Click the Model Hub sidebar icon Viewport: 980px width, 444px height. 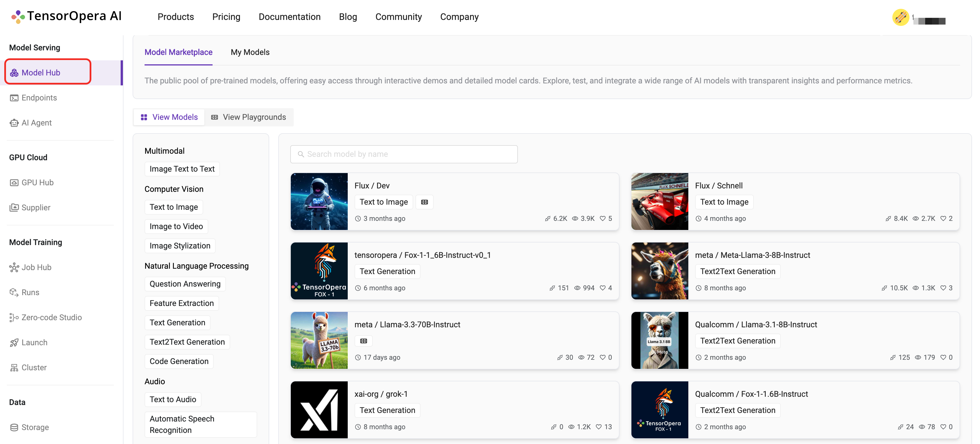pyautogui.click(x=14, y=73)
